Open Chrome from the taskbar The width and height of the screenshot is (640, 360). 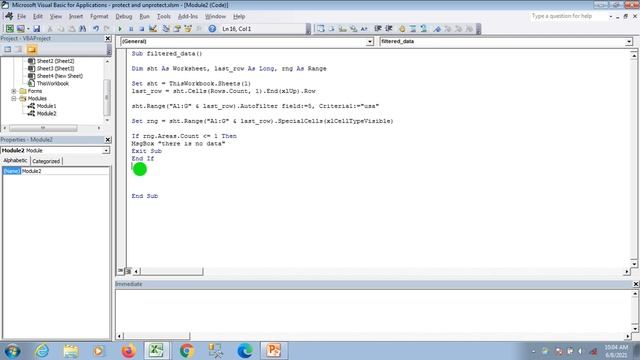187,351
